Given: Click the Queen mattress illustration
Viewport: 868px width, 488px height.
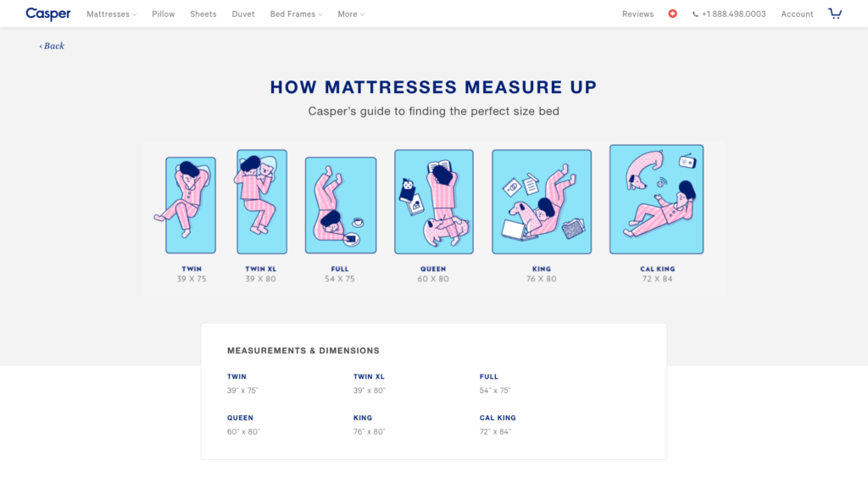Looking at the screenshot, I should tap(433, 202).
